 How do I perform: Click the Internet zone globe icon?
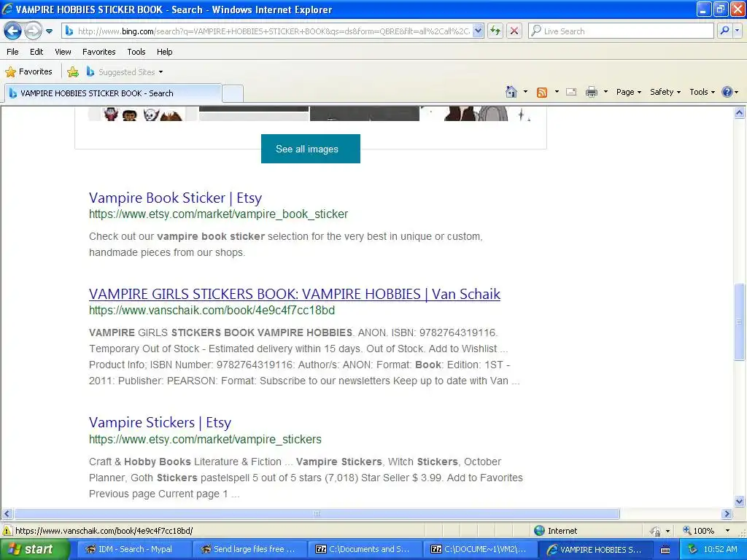point(539,531)
